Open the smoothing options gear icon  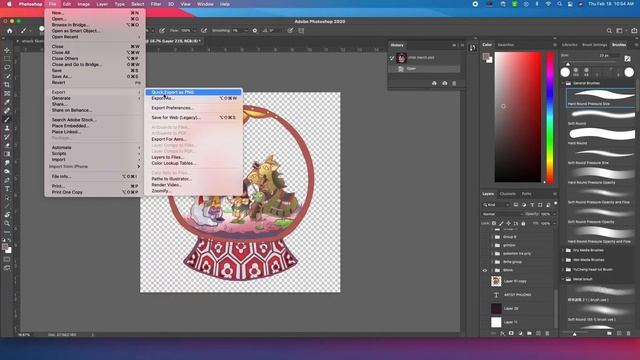coord(255,31)
